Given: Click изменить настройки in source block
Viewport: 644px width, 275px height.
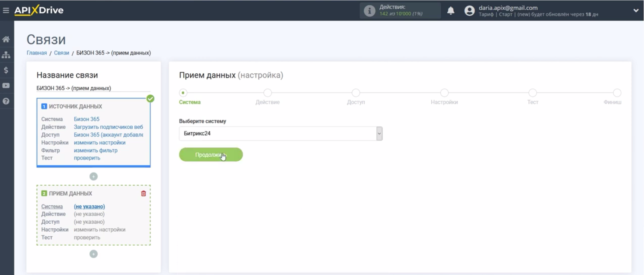Looking at the screenshot, I should (99, 143).
